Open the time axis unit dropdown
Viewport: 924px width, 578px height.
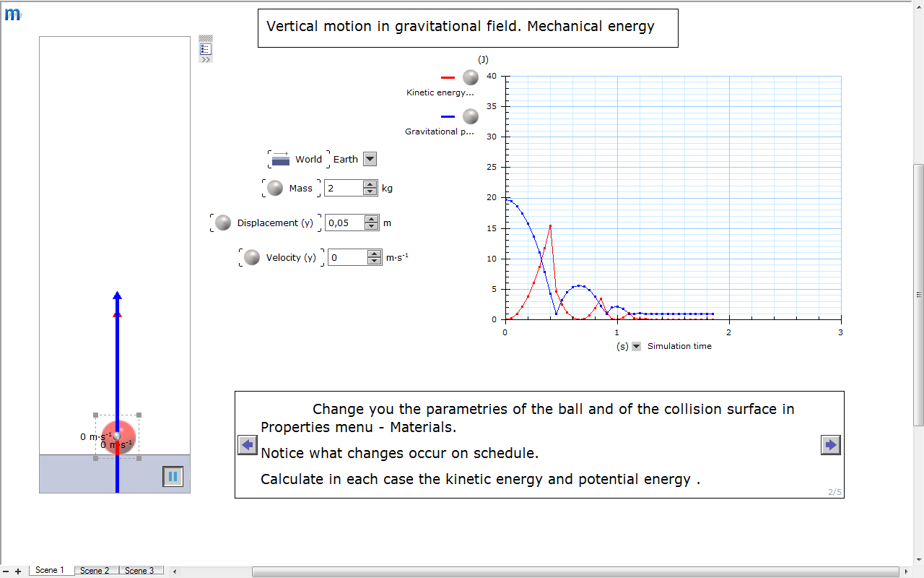(636, 347)
